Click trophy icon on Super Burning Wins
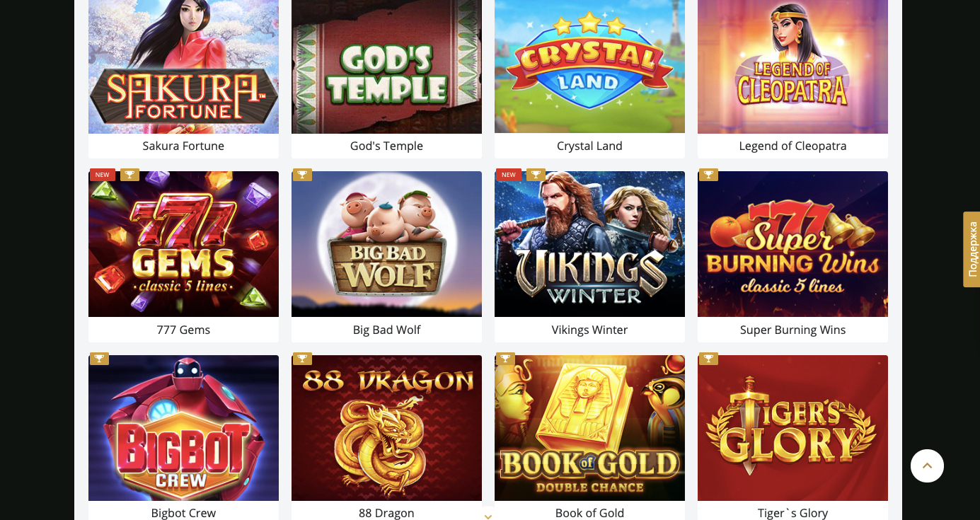The width and height of the screenshot is (980, 520). click(708, 175)
